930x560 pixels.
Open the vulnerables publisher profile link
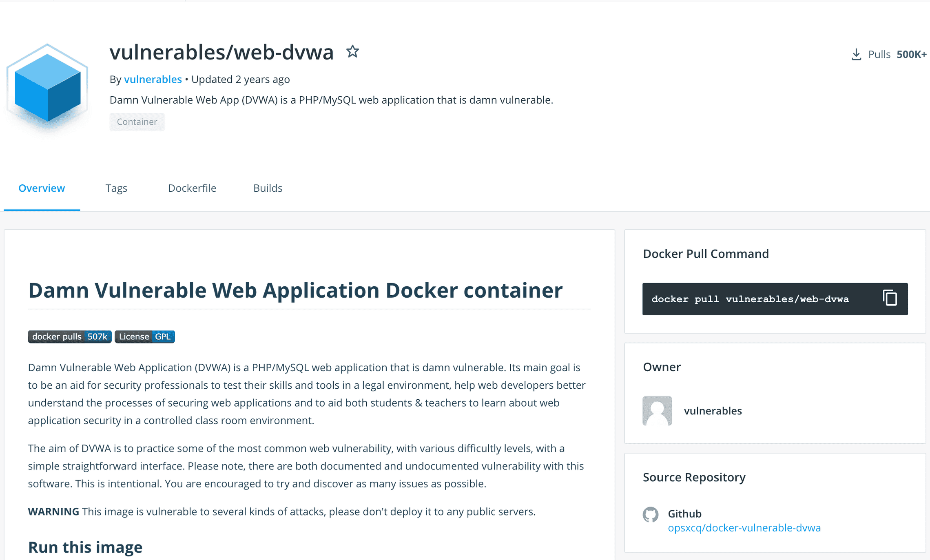tap(153, 79)
